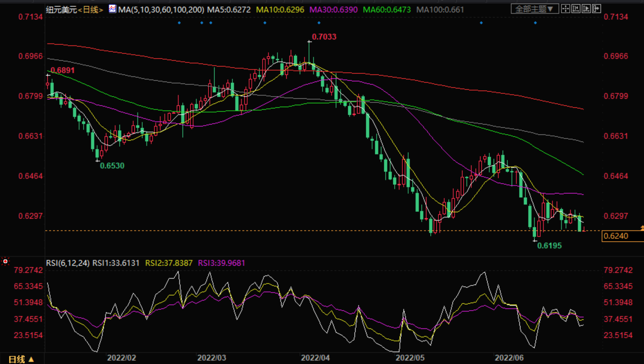Click the crosshair cursor icon
Screen dimensions: 644x364
point(565,9)
